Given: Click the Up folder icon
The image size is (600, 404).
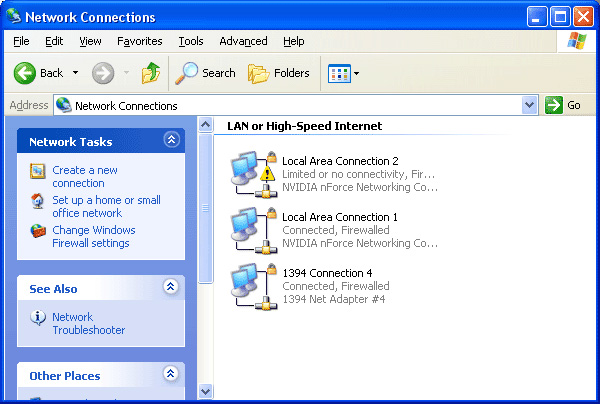Looking at the screenshot, I should [x=151, y=73].
